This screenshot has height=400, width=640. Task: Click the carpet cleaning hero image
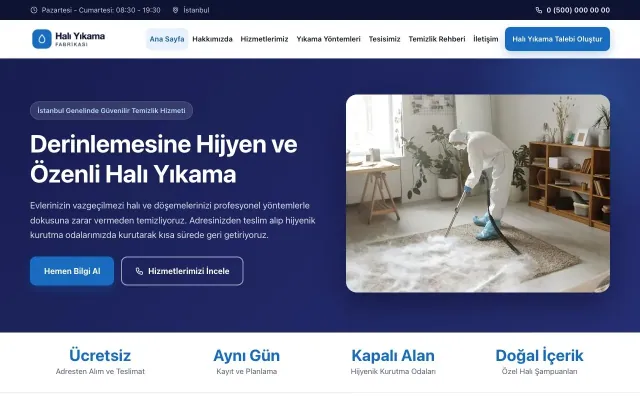pos(478,193)
